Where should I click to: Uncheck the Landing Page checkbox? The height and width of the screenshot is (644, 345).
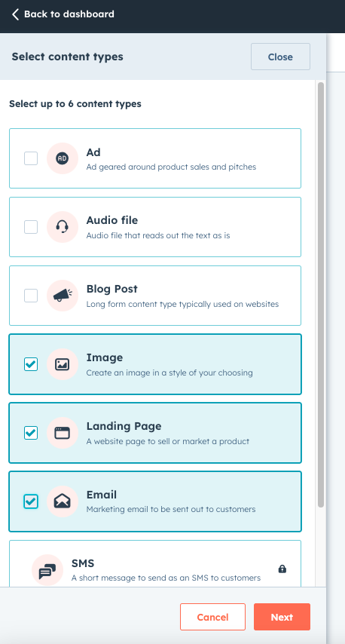[31, 433]
